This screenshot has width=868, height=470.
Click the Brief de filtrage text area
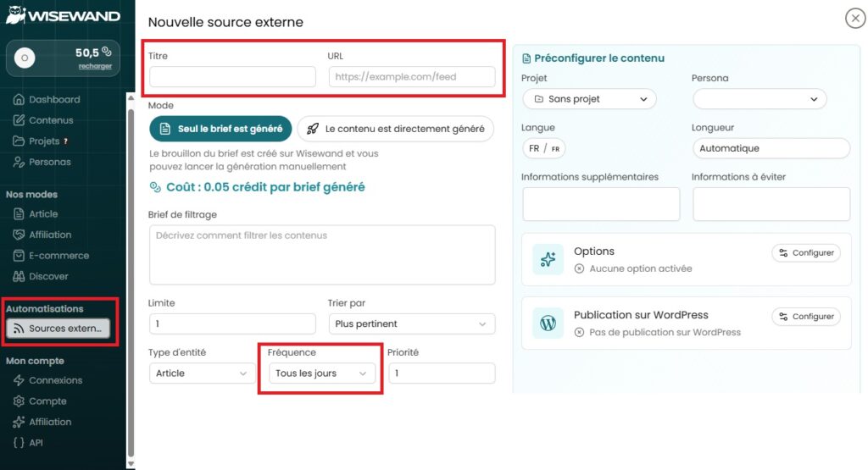(x=322, y=255)
